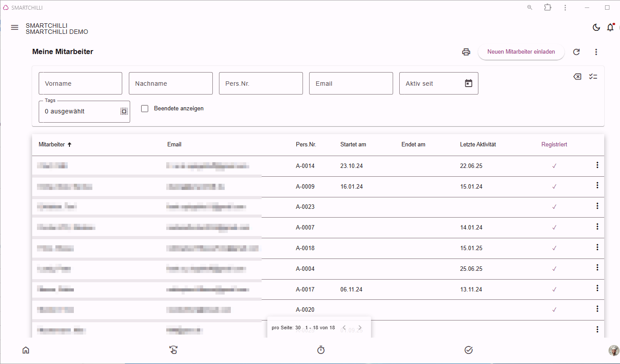
Task: Open row menu for A-0017
Action: pos(597,288)
